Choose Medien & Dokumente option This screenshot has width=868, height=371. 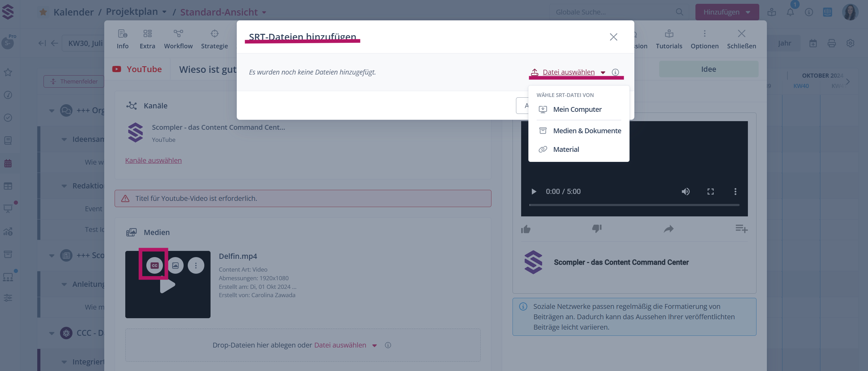(587, 131)
